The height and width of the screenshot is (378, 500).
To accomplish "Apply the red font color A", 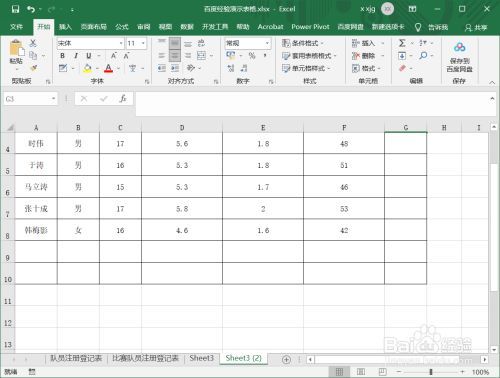I will [108, 68].
